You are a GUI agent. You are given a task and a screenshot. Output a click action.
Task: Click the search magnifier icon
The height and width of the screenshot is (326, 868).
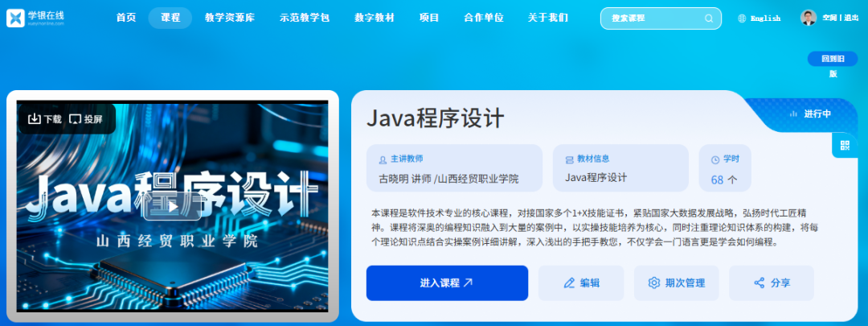[709, 19]
